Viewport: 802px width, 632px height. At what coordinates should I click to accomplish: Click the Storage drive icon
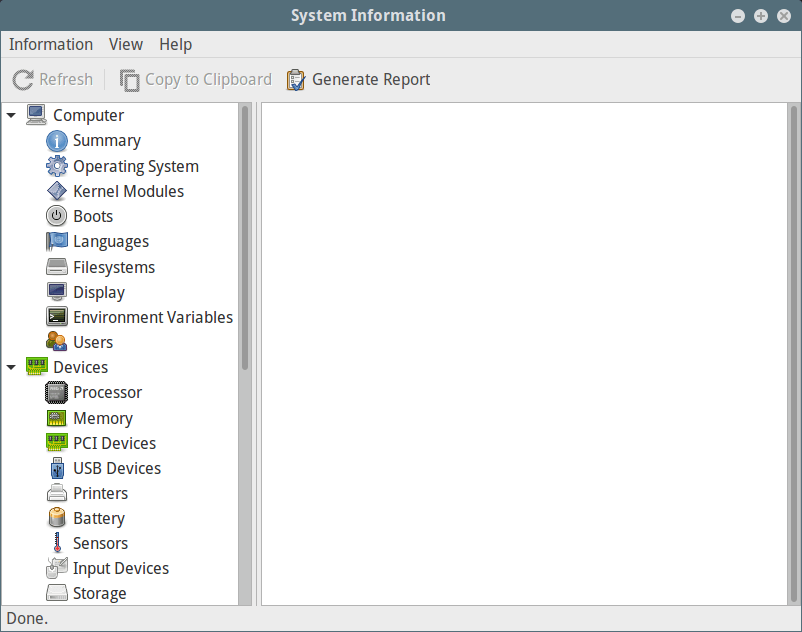pyautogui.click(x=56, y=593)
